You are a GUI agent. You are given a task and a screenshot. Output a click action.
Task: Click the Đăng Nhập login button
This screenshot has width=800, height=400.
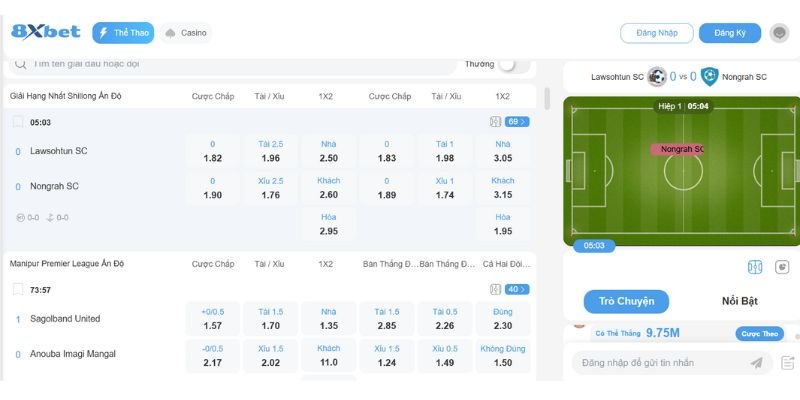point(656,33)
